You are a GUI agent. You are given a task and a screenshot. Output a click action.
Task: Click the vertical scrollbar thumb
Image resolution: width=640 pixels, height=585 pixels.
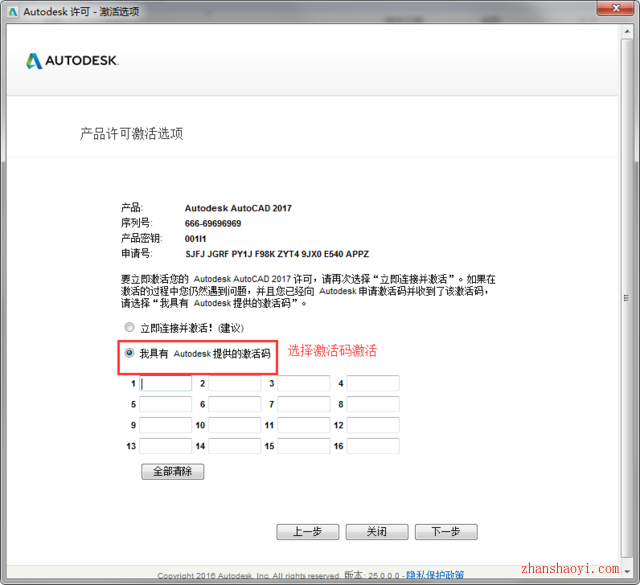627,298
